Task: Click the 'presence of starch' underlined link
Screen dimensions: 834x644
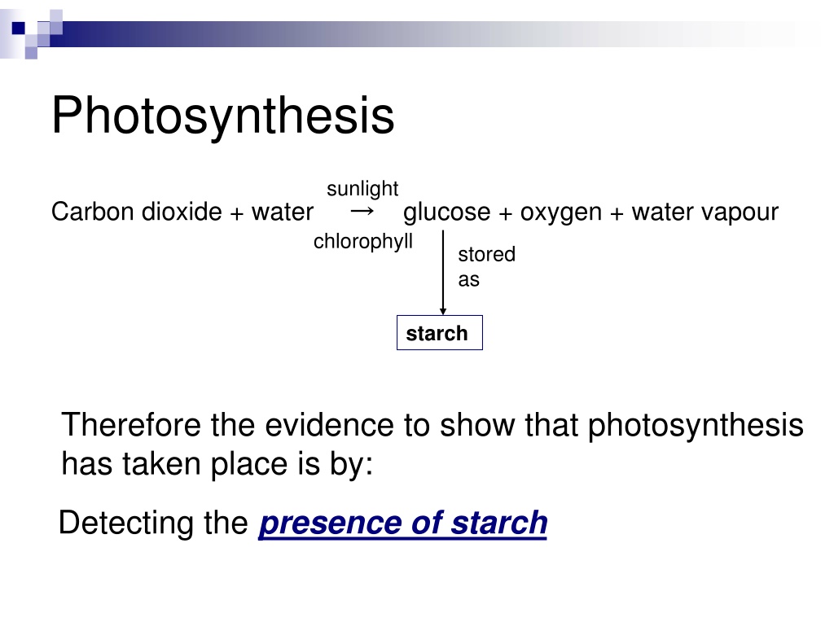Action: click(403, 523)
